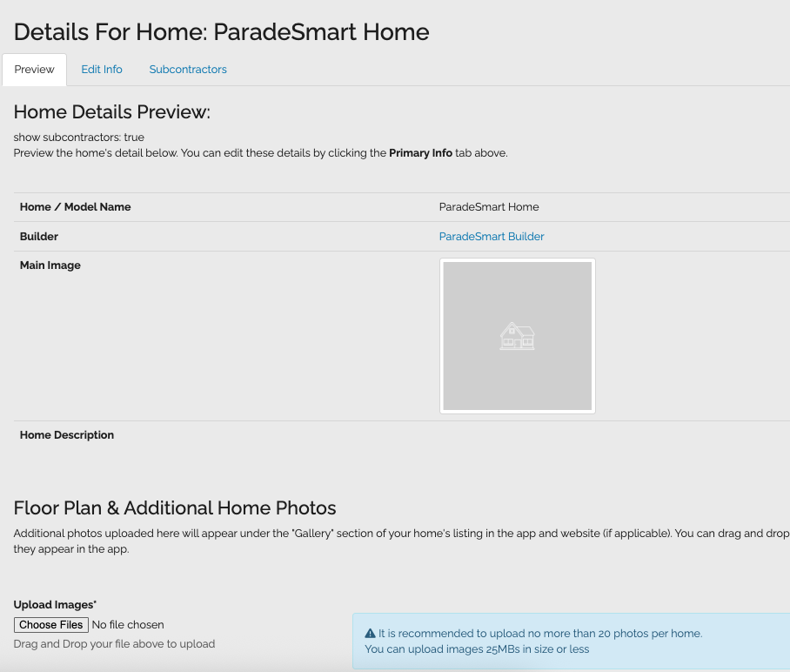Click the house placeholder icon in Main Image
790x672 pixels.
517,336
